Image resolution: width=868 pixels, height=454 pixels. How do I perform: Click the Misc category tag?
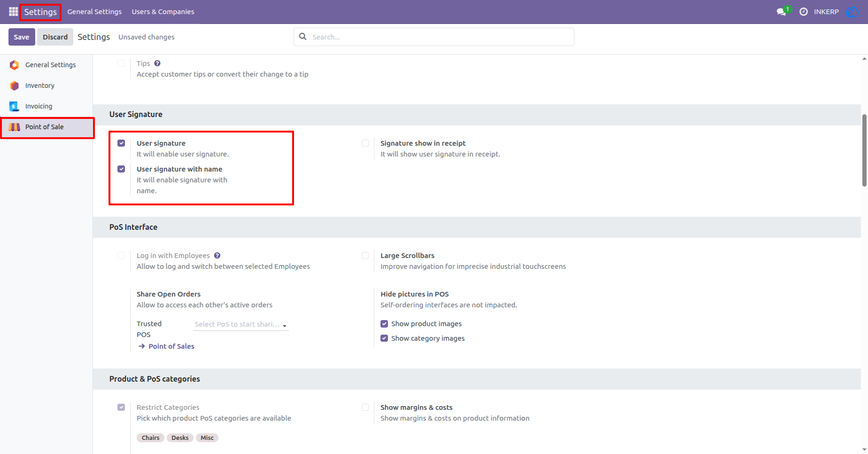click(x=207, y=438)
